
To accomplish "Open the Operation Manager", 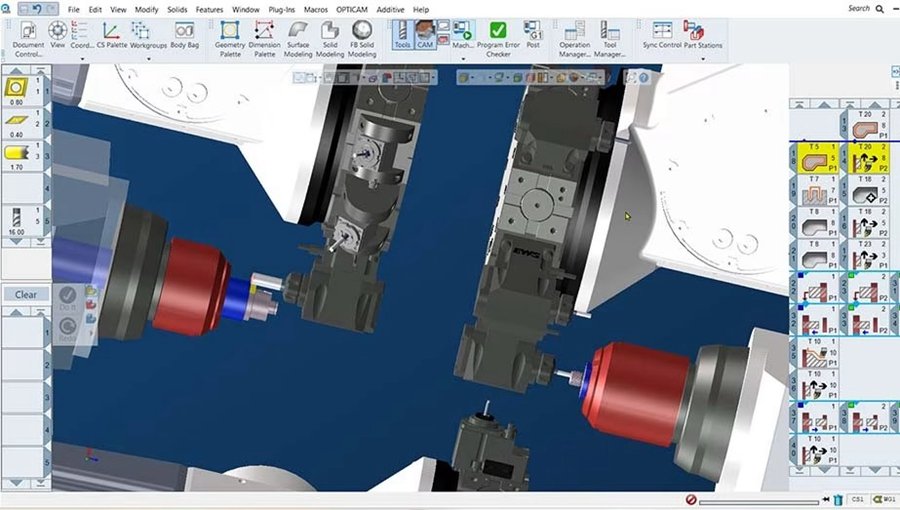I will [574, 38].
